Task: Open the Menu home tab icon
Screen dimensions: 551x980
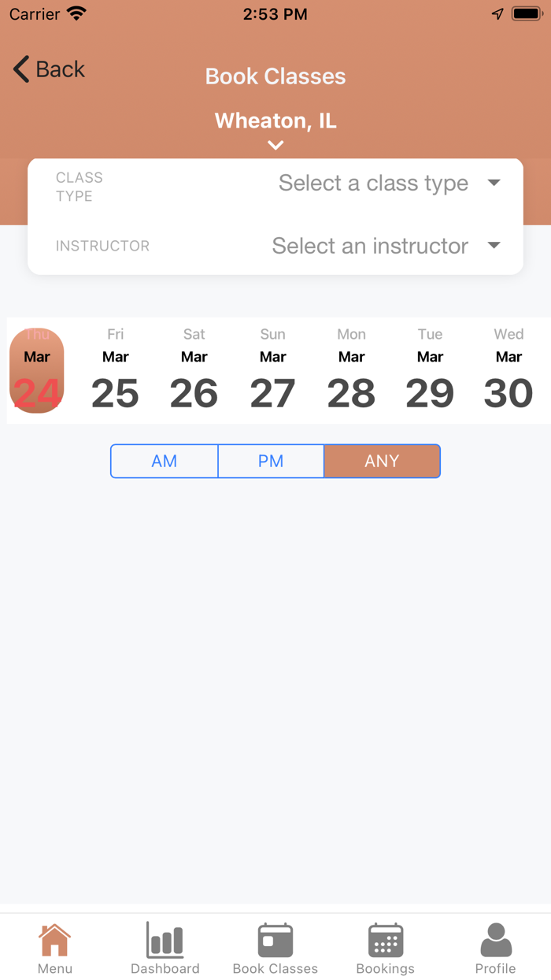Action: pyautogui.click(x=54, y=938)
